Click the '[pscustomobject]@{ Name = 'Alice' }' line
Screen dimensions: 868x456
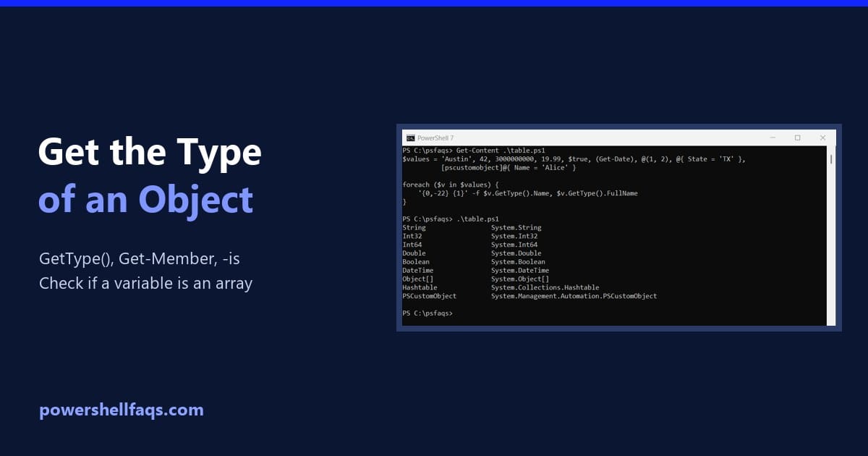[508, 168]
